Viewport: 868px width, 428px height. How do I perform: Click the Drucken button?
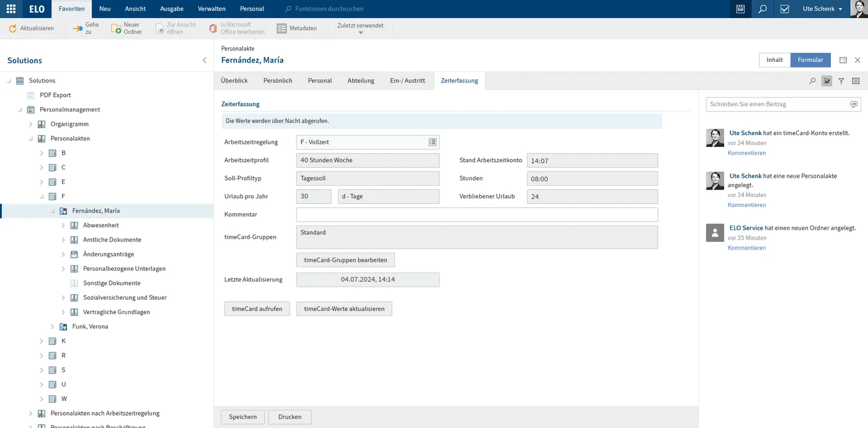[290, 417]
